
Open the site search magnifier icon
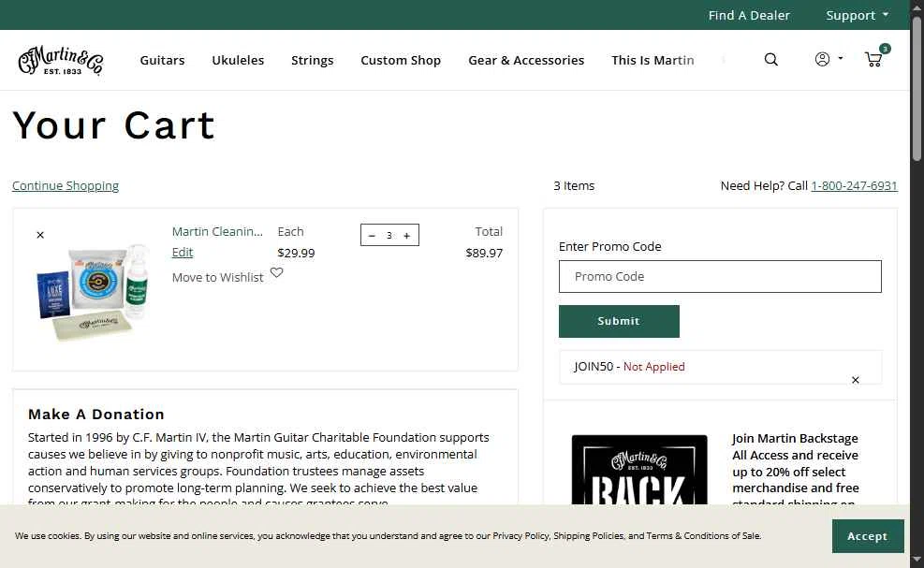pos(770,60)
